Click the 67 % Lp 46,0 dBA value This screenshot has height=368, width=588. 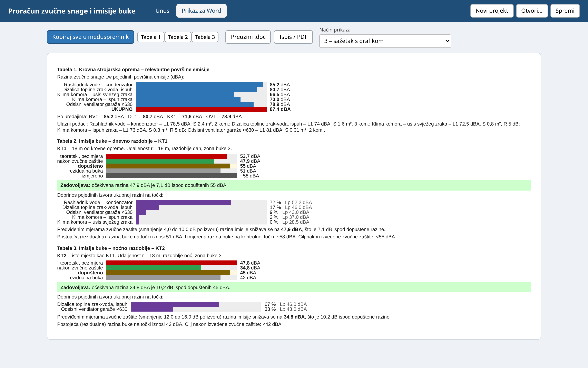pyautogui.click(x=286, y=304)
